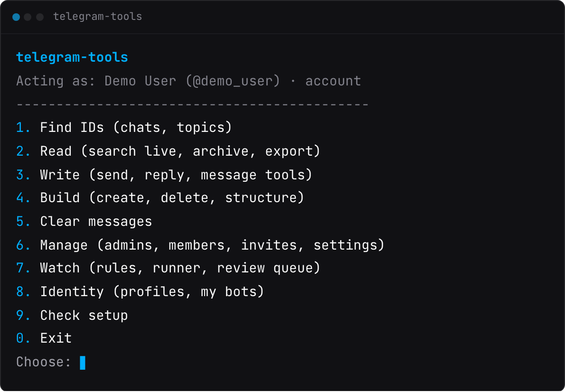Image resolution: width=565 pixels, height=392 pixels.
Task: Pick '4. Build (create, delete, structure)'
Action: pyautogui.click(x=160, y=198)
